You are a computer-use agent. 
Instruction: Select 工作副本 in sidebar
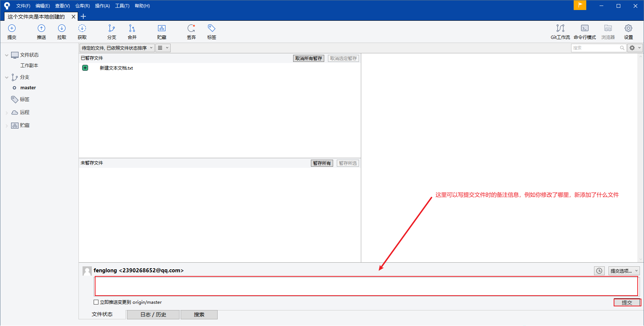[x=29, y=66]
